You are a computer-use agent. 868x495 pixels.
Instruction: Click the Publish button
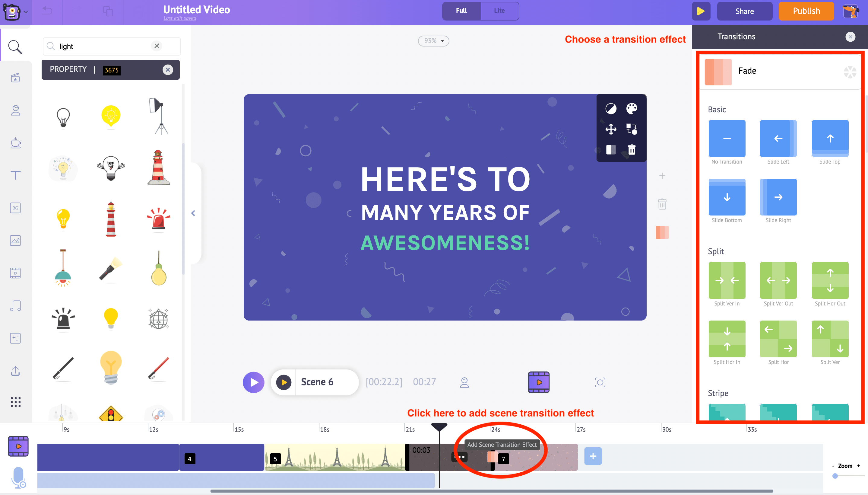pos(806,11)
